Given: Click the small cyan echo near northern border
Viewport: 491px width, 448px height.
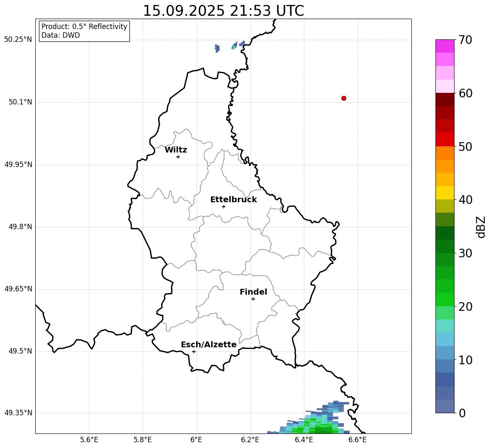Looking at the screenshot, I should [234, 46].
